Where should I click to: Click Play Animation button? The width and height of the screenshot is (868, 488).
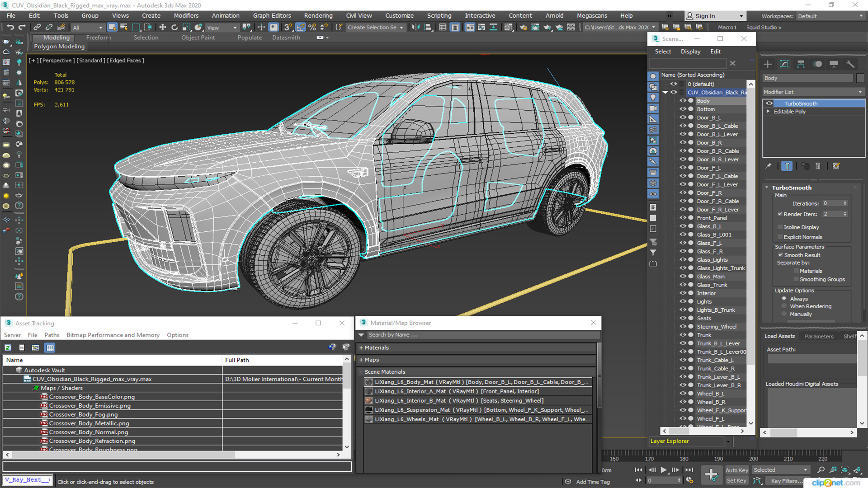(x=663, y=470)
